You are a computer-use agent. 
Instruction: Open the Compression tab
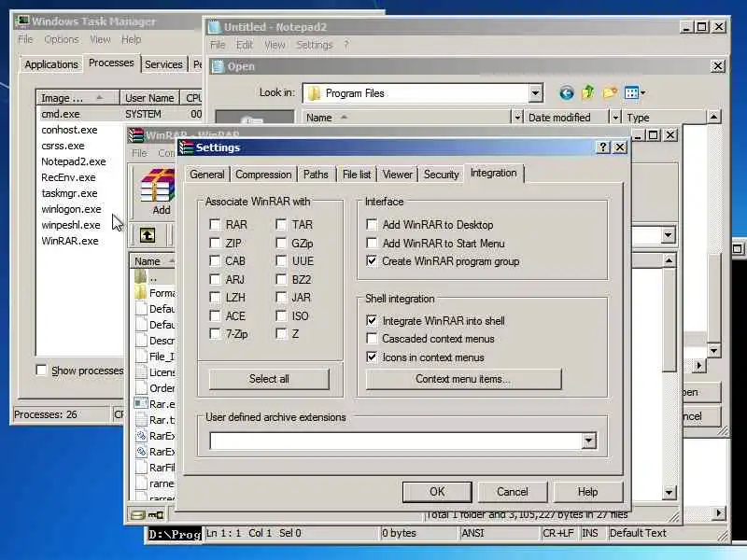click(x=263, y=175)
